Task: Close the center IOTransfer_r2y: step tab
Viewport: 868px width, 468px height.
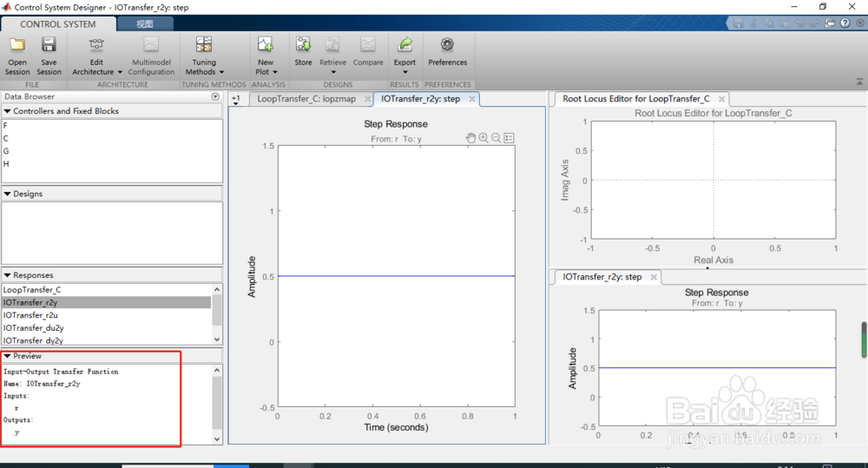Action: coord(471,99)
